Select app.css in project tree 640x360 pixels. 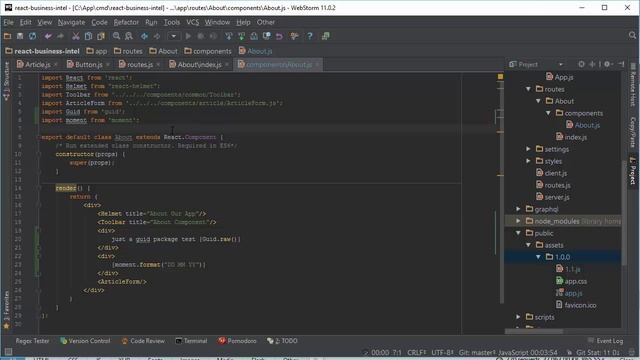(x=572, y=281)
